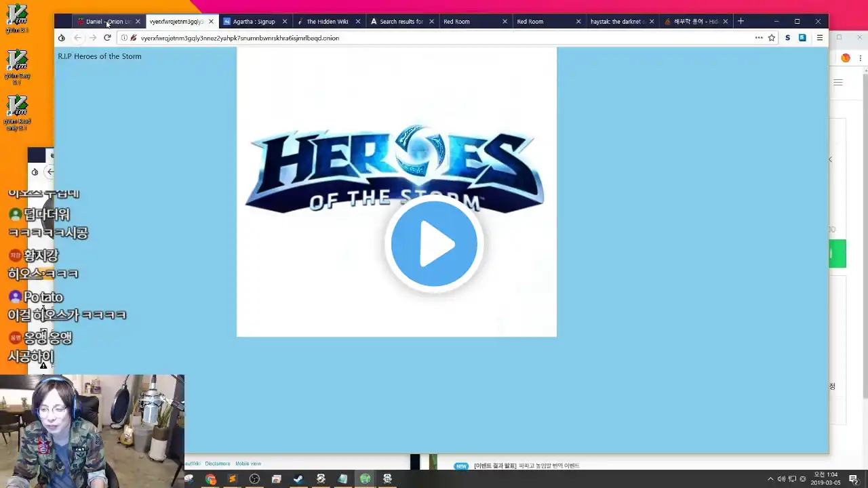Open the gVim 8.1 desktop shortcut

tap(17, 18)
